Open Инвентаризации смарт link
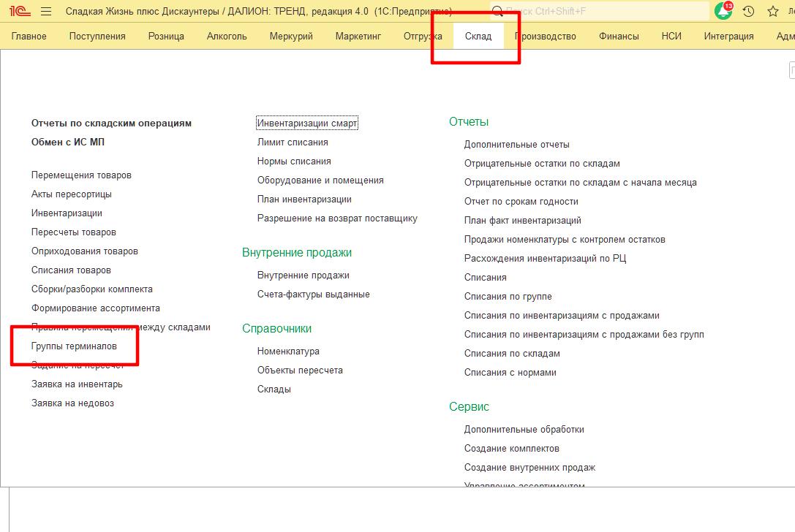Screen dimensions: 795x532 [307, 123]
